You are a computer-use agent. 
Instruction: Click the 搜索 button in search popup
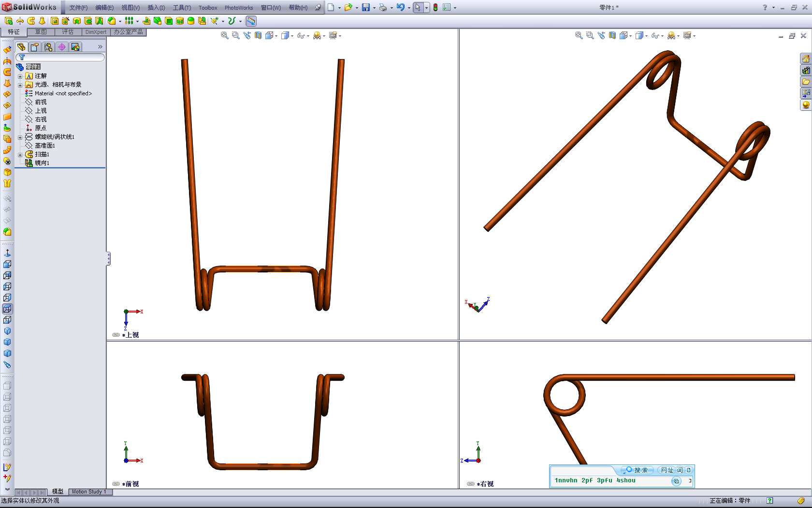click(x=638, y=470)
